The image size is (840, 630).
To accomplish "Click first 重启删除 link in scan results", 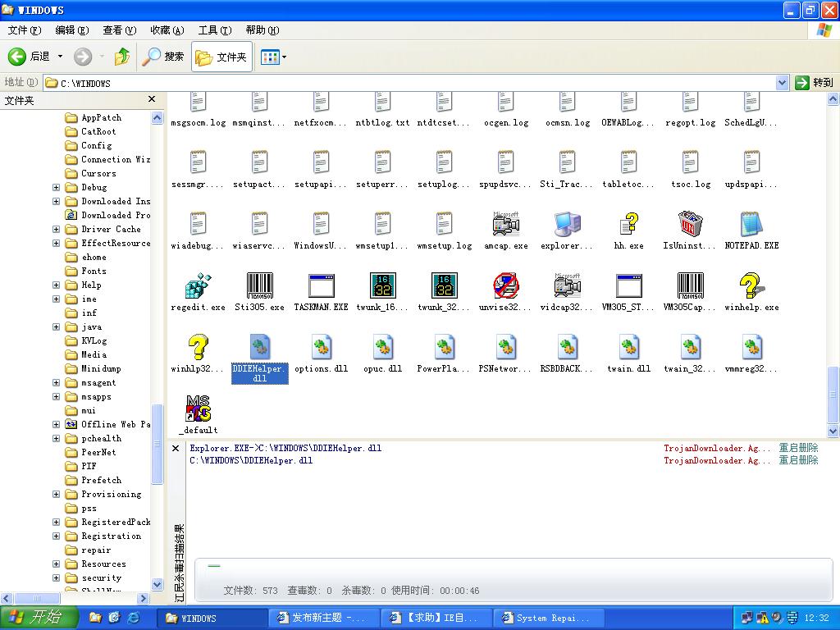I will 798,448.
